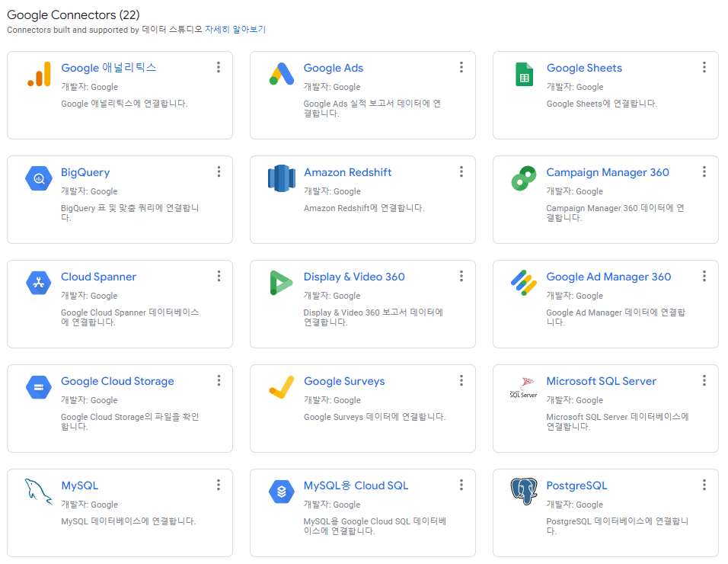This screenshot has height=564, width=728.
Task: Open more options for Display & Video 360
Action: click(461, 277)
